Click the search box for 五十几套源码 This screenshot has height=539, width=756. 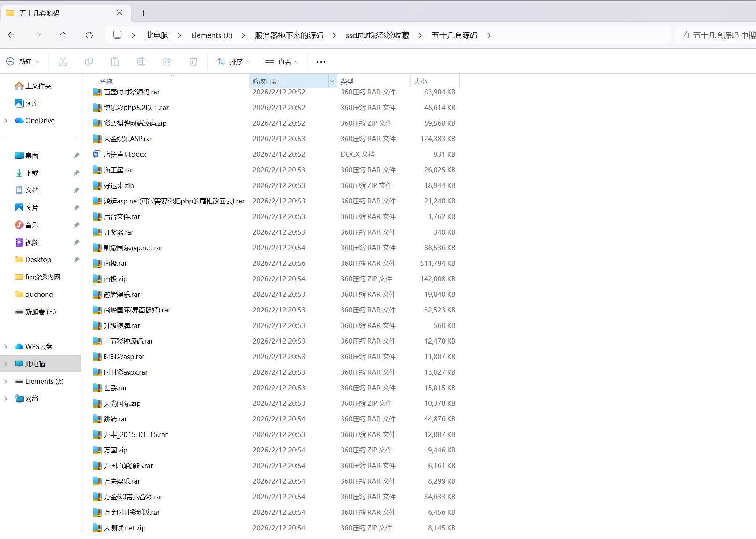(x=716, y=35)
